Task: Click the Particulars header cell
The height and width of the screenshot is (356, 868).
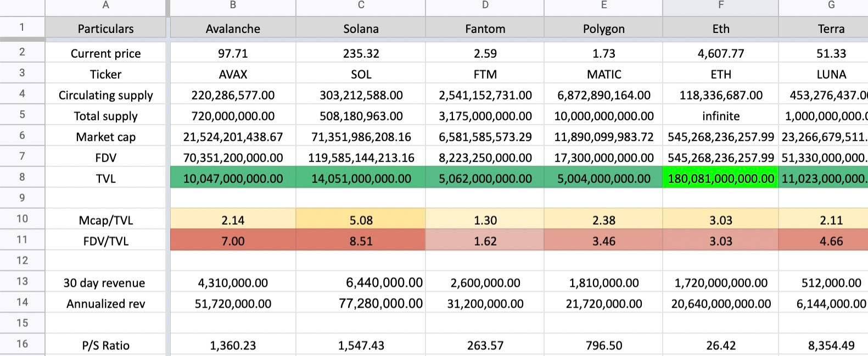Action: tap(105, 28)
